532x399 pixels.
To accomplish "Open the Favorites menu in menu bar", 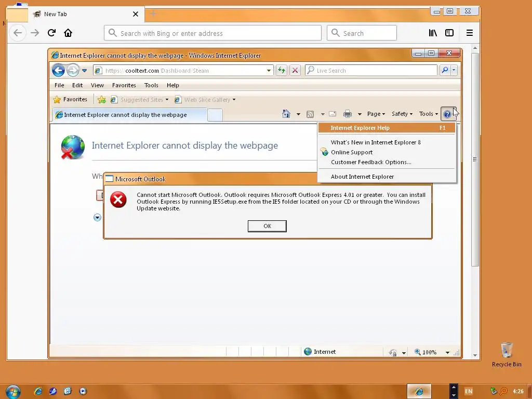I will point(124,85).
